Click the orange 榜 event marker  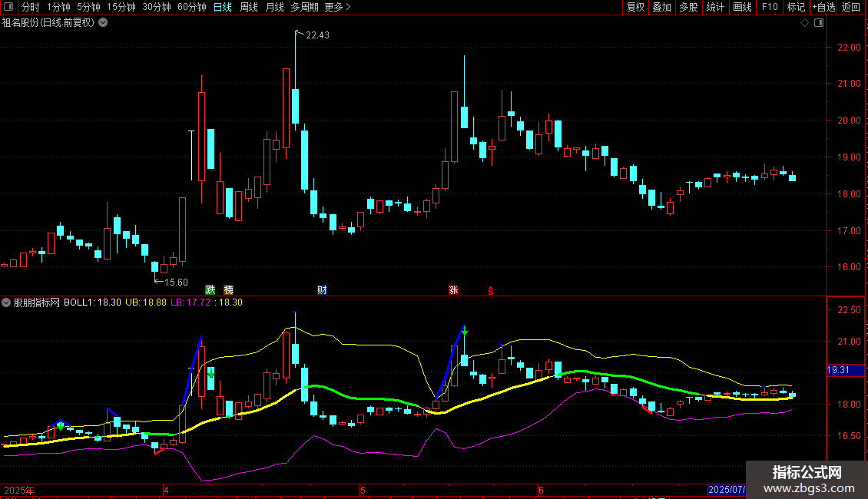pyautogui.click(x=229, y=290)
